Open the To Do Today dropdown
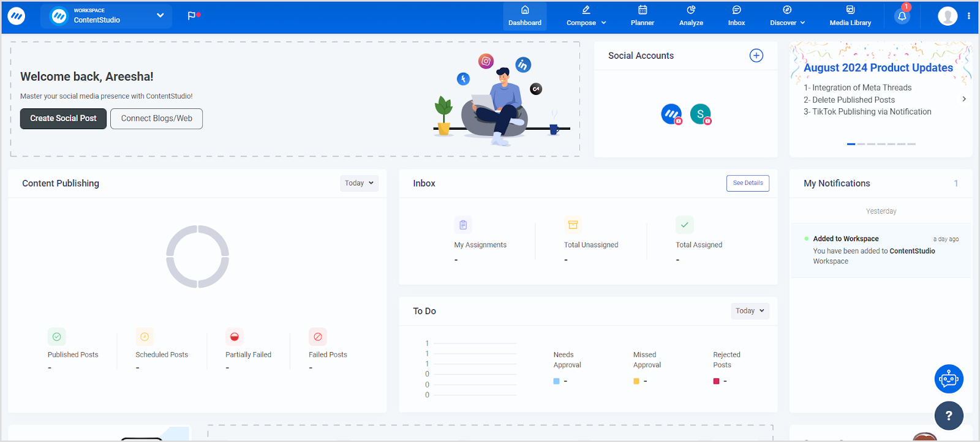 [x=750, y=311]
